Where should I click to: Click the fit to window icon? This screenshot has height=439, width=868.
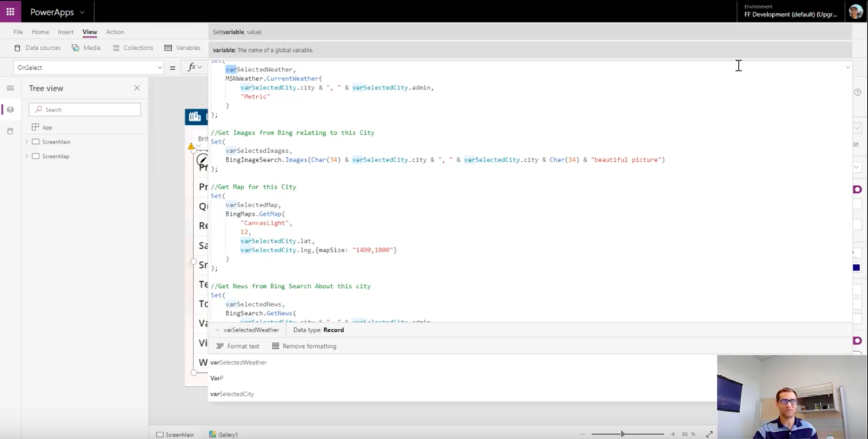(709, 434)
